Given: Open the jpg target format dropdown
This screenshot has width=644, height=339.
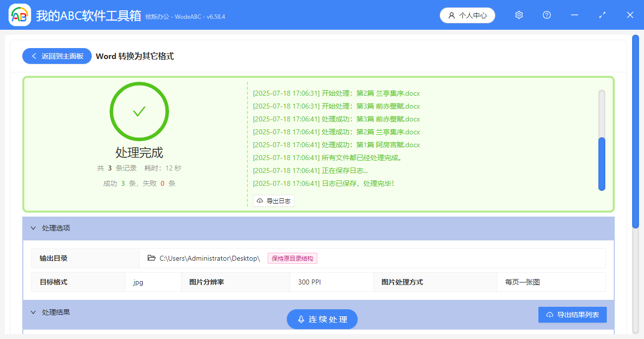Looking at the screenshot, I should click(x=154, y=282).
